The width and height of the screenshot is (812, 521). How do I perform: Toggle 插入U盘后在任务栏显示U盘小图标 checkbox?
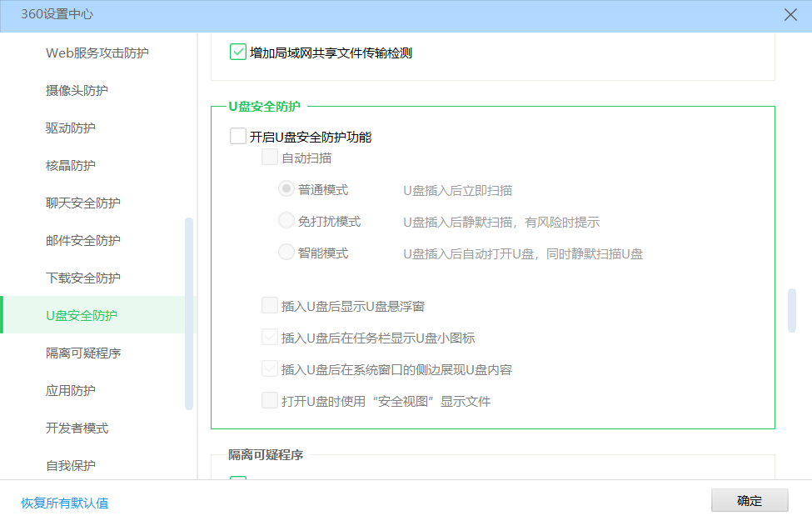point(269,337)
